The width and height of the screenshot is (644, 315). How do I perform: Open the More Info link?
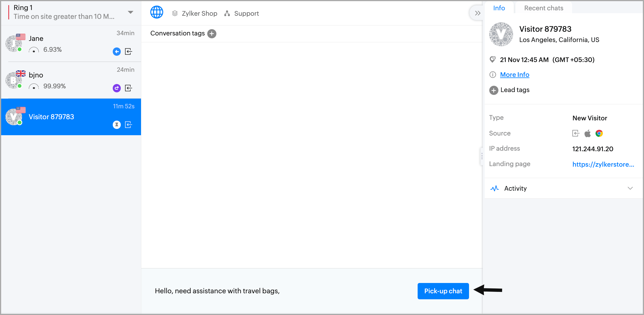[x=514, y=75]
